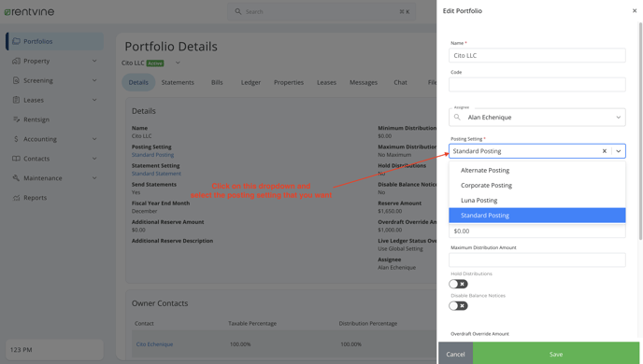This screenshot has width=643, height=364.
Task: Click the Edit Portfolio panel scrollbar
Action: pyautogui.click(x=640, y=131)
